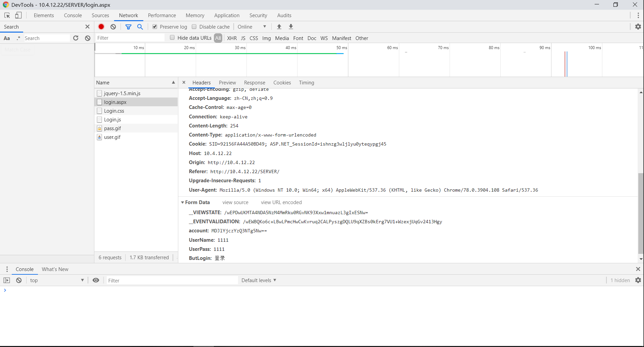Viewport: 644px width, 347px height.
Task: Refresh the search results
Action: (x=76, y=38)
